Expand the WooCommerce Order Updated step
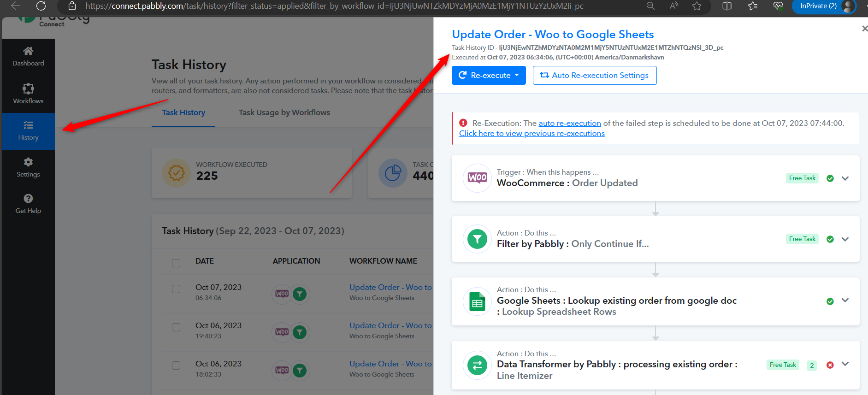The height and width of the screenshot is (395, 868). (x=845, y=178)
